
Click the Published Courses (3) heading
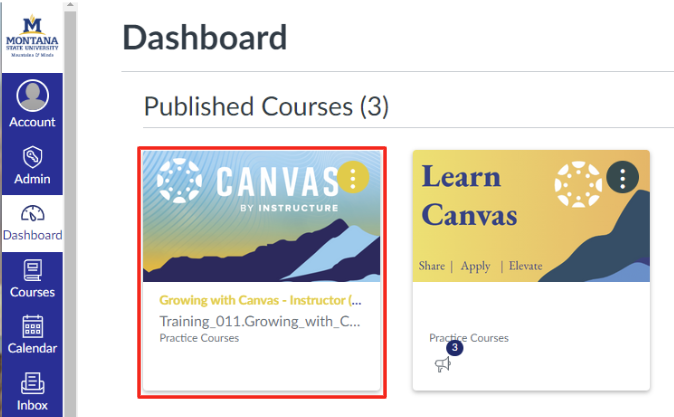266,106
